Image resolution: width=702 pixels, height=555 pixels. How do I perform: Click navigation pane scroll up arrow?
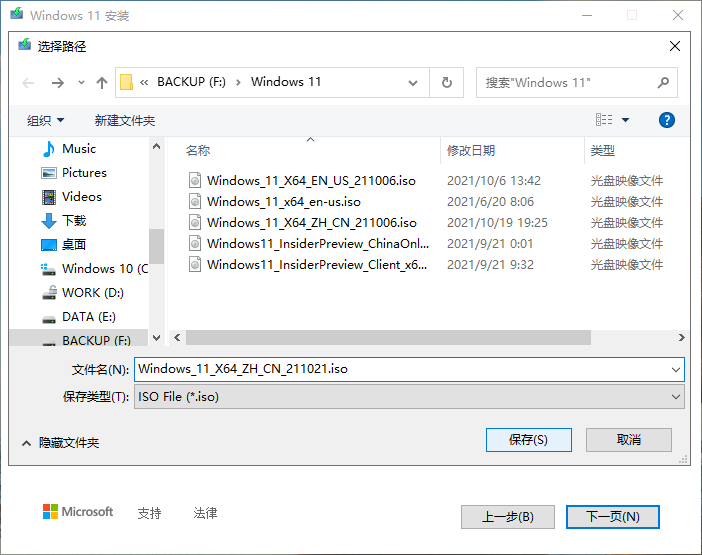[156, 146]
